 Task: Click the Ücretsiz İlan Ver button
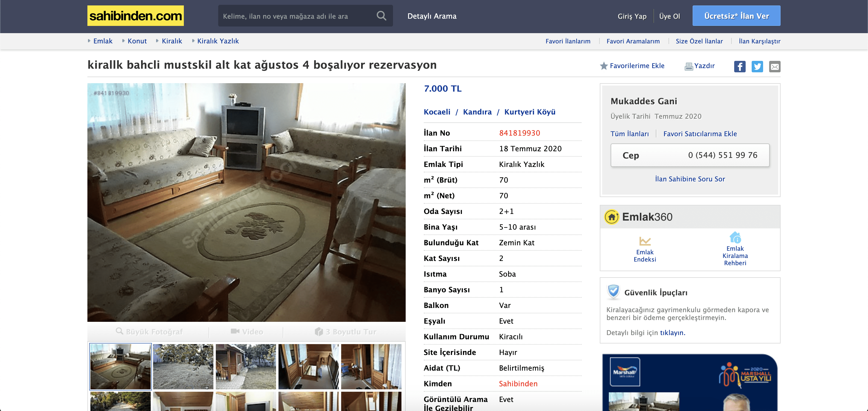pyautogui.click(x=736, y=16)
